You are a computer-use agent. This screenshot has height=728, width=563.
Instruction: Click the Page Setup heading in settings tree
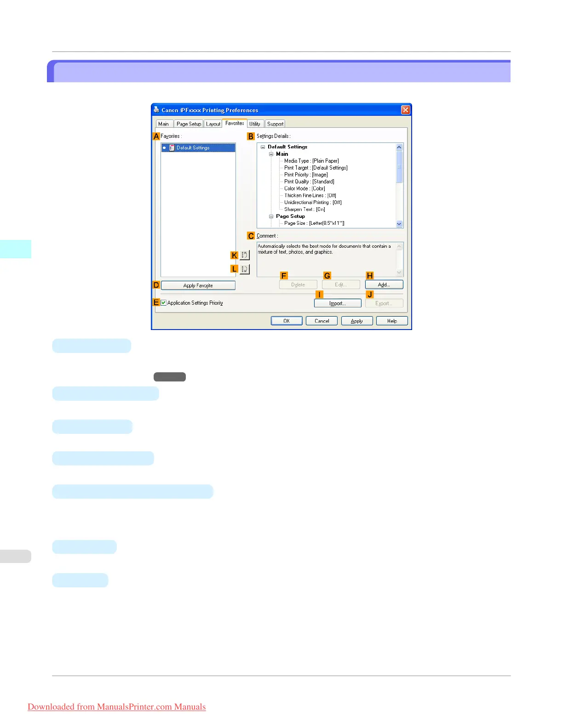click(290, 216)
